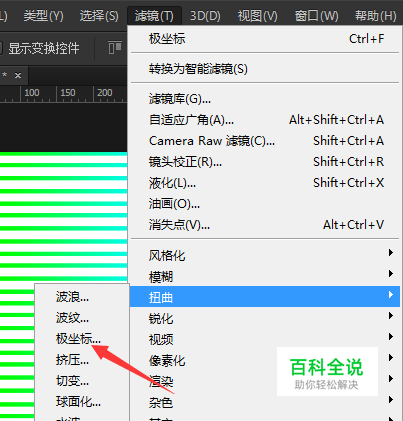The width and height of the screenshot is (403, 421).
Task: Select 挤压... in distort submenu
Action: pyautogui.click(x=82, y=359)
